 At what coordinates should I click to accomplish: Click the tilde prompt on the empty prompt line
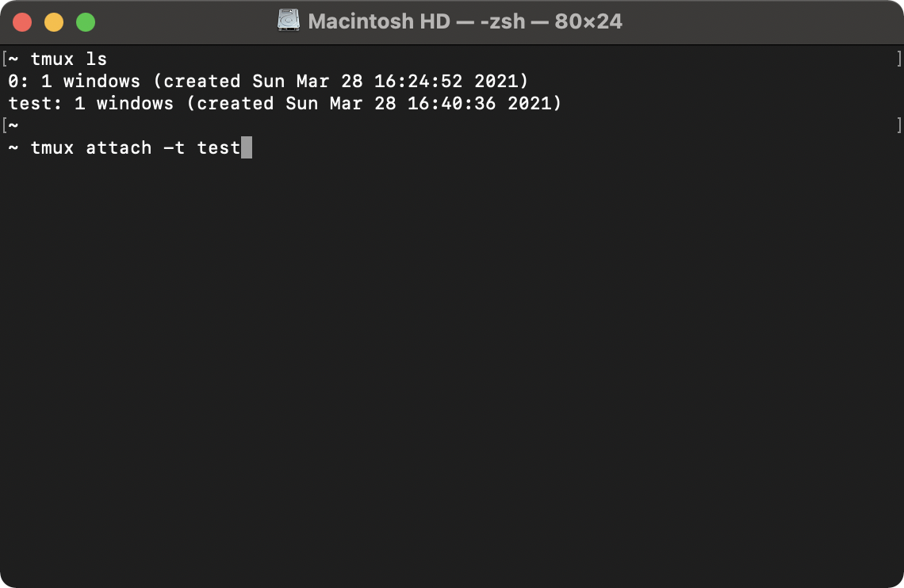(x=13, y=125)
